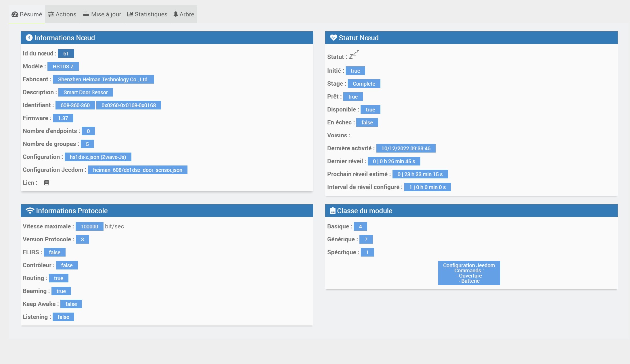Click the Configuration Jeedom Commands box
The width and height of the screenshot is (630, 364).
pos(469,273)
